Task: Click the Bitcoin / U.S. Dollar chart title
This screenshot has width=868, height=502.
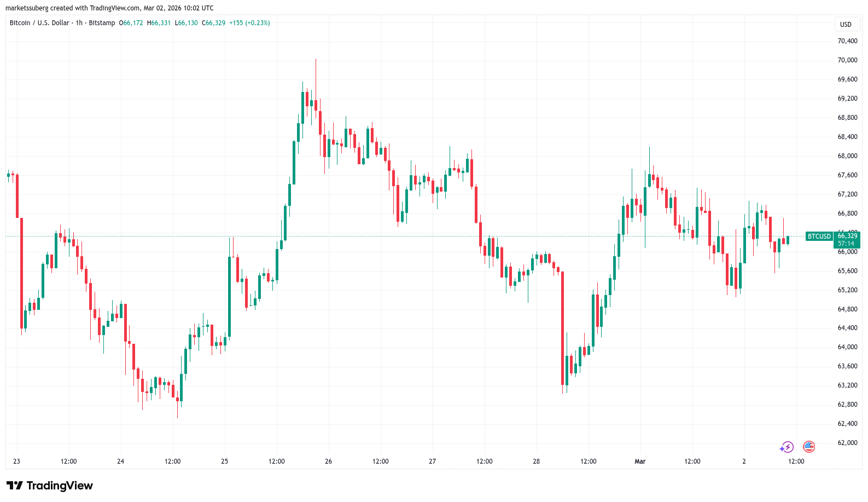Action: click(39, 23)
